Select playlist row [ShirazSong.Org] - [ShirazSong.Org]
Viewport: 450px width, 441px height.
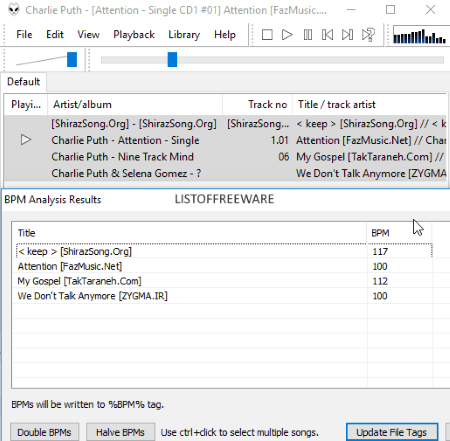click(x=225, y=124)
